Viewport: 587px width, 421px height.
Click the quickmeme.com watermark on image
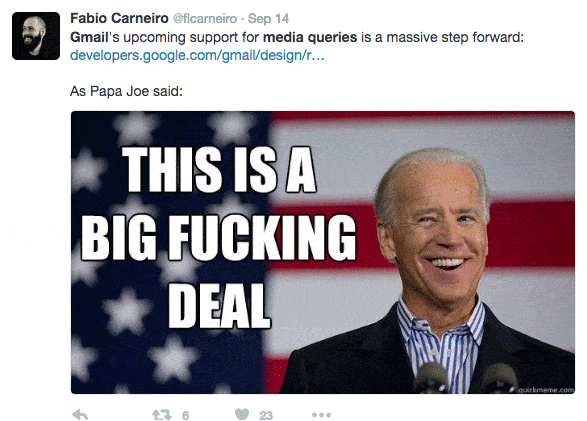coord(545,390)
